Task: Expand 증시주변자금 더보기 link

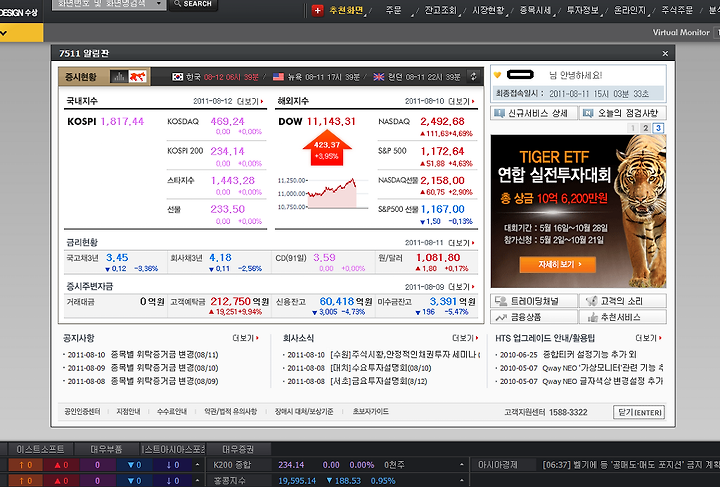Action: coord(461,287)
